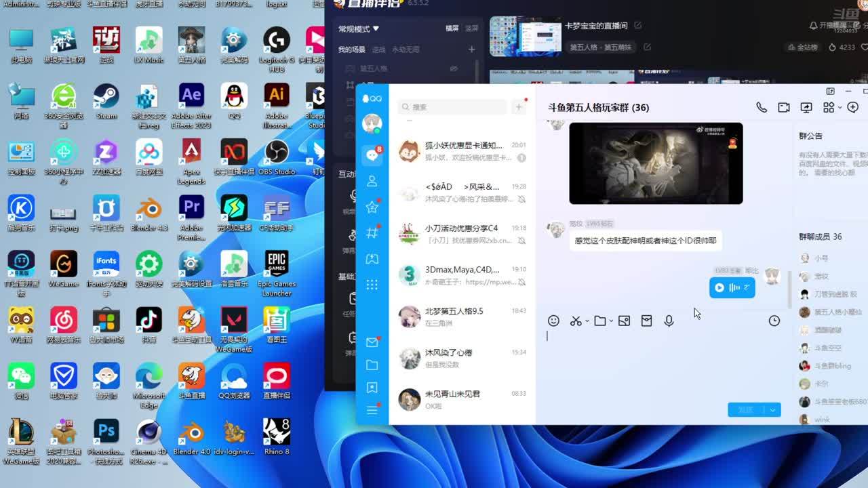Switch to 竖屏 portrait orientation
The image size is (868, 488).
(471, 28)
